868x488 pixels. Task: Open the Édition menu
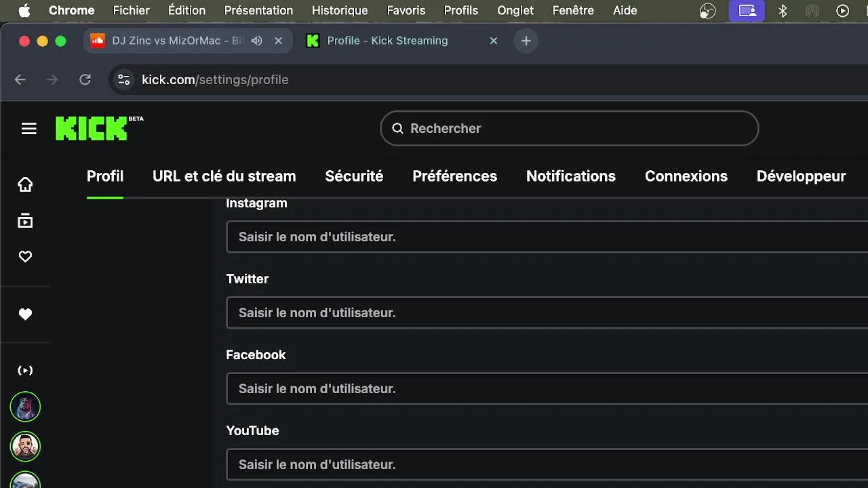click(187, 10)
